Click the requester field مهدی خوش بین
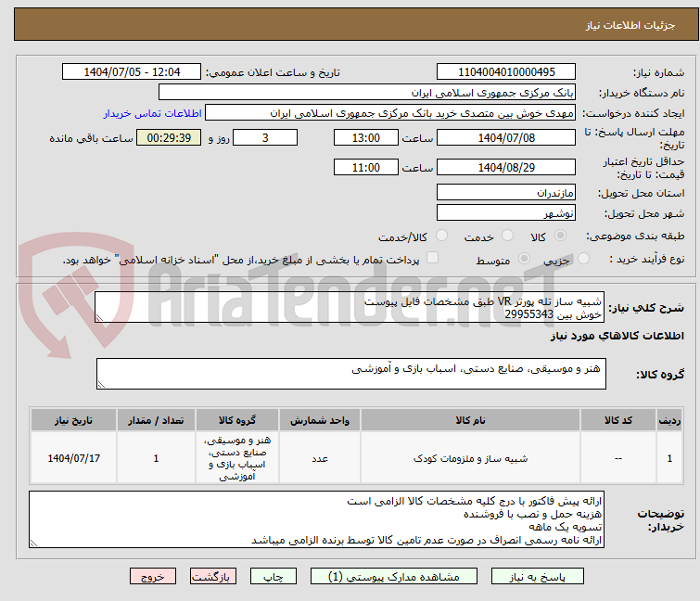Viewport: 700px width, 601px height. tap(390, 113)
